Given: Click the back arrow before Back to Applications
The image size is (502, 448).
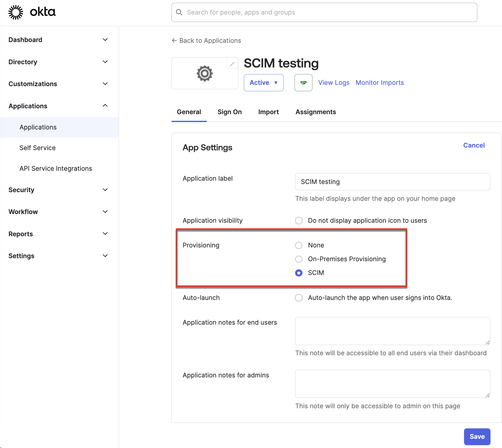Looking at the screenshot, I should tap(174, 40).
